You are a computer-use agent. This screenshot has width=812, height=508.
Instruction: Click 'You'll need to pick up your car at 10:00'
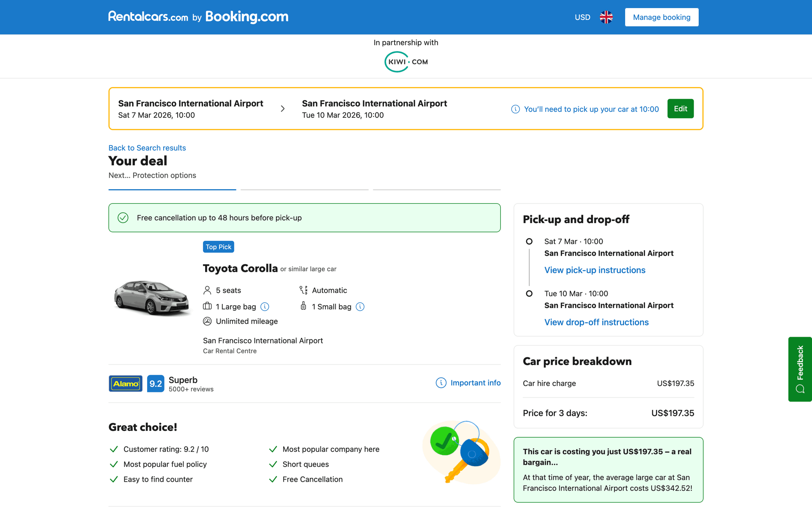pyautogui.click(x=591, y=109)
